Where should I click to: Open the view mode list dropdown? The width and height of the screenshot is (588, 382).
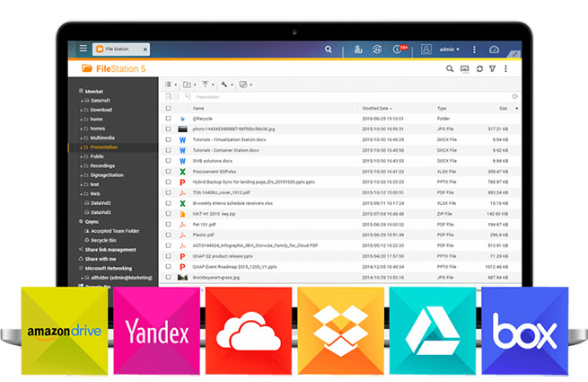170,84
